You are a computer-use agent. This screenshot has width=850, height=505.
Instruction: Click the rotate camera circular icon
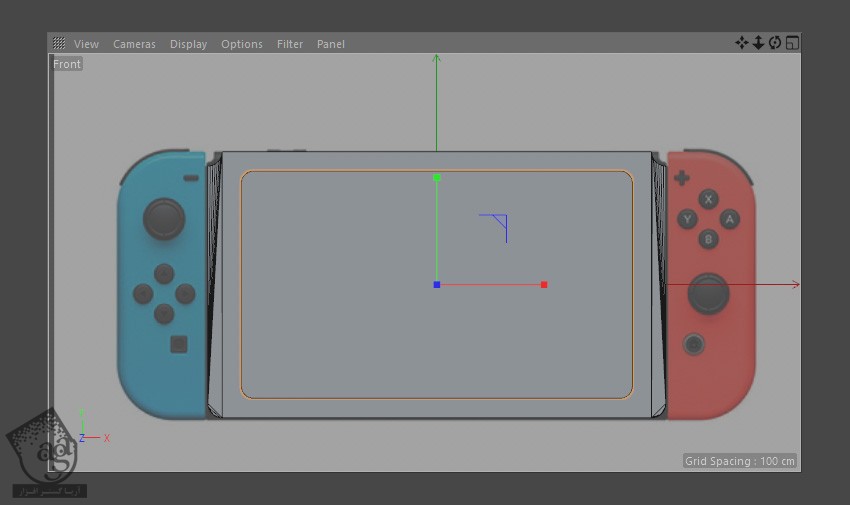pos(775,43)
